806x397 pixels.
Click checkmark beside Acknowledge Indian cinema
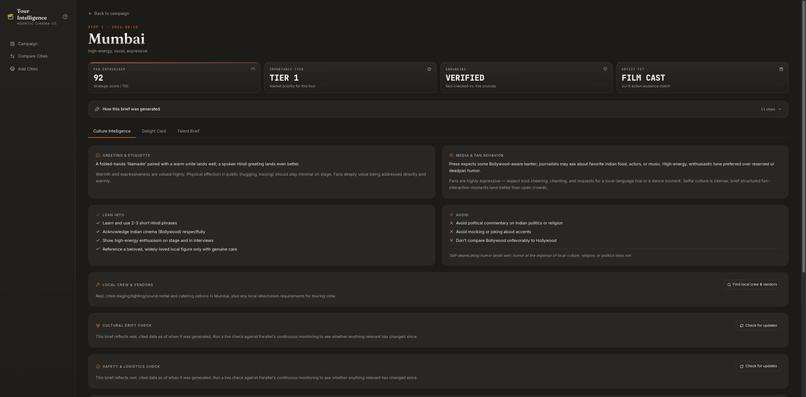pyautogui.click(x=98, y=232)
